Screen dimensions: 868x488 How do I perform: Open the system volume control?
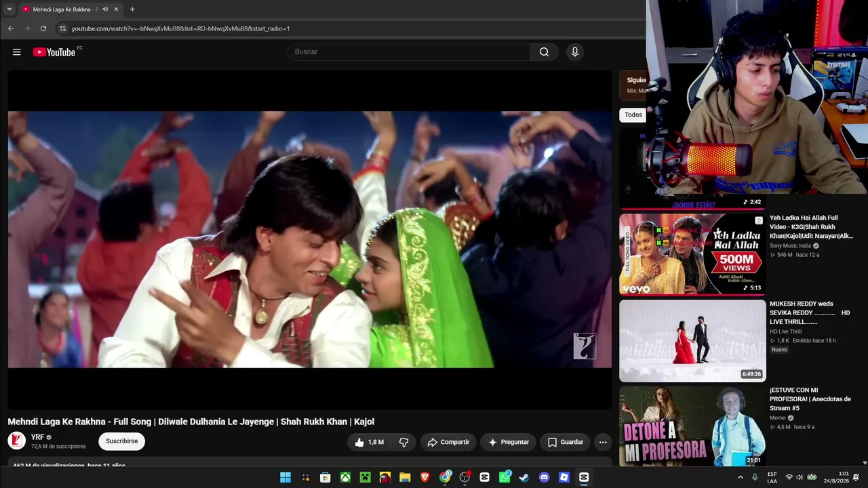click(x=800, y=478)
